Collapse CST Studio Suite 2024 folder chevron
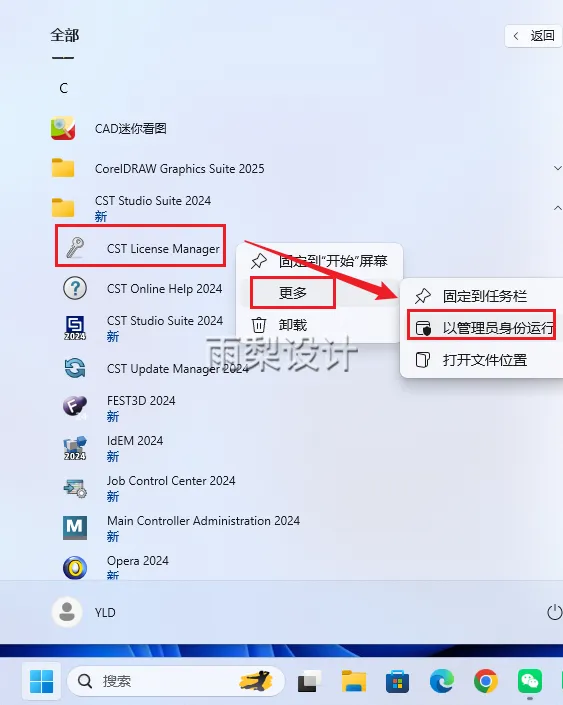 coord(557,208)
